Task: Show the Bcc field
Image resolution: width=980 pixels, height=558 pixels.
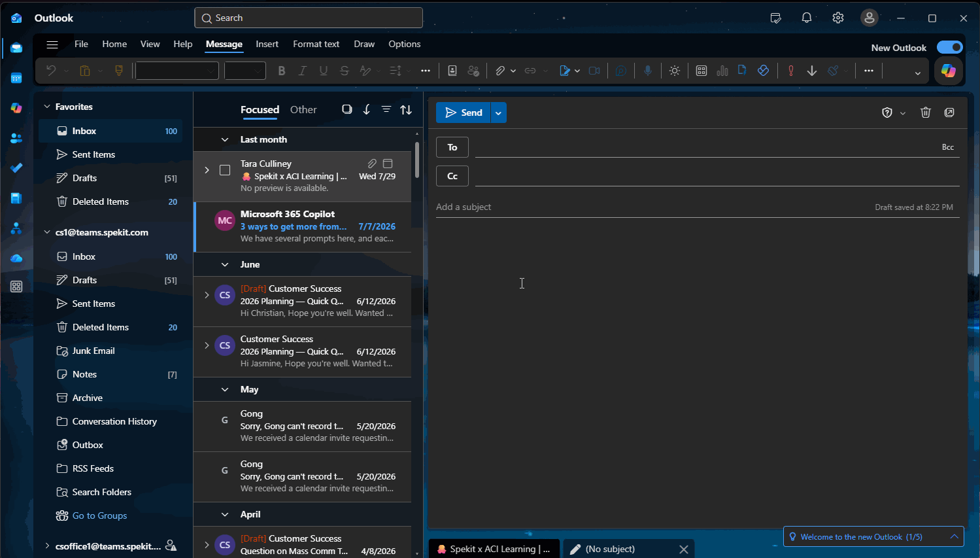Action: pos(947,147)
